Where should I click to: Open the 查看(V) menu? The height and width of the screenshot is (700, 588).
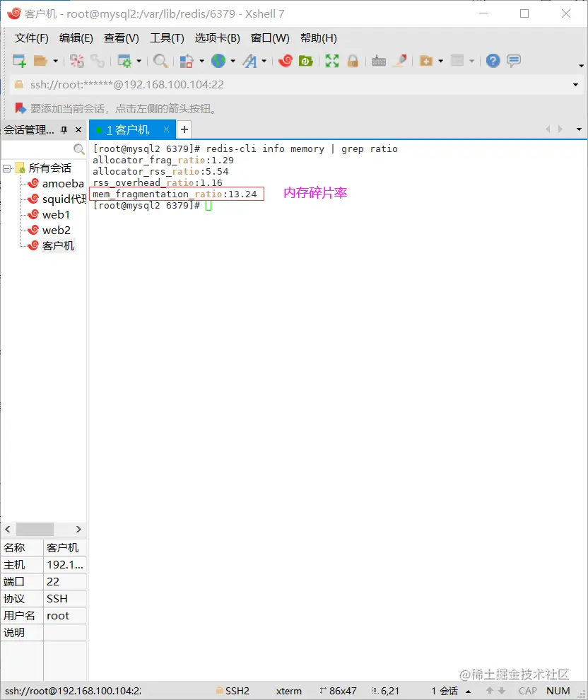[122, 38]
